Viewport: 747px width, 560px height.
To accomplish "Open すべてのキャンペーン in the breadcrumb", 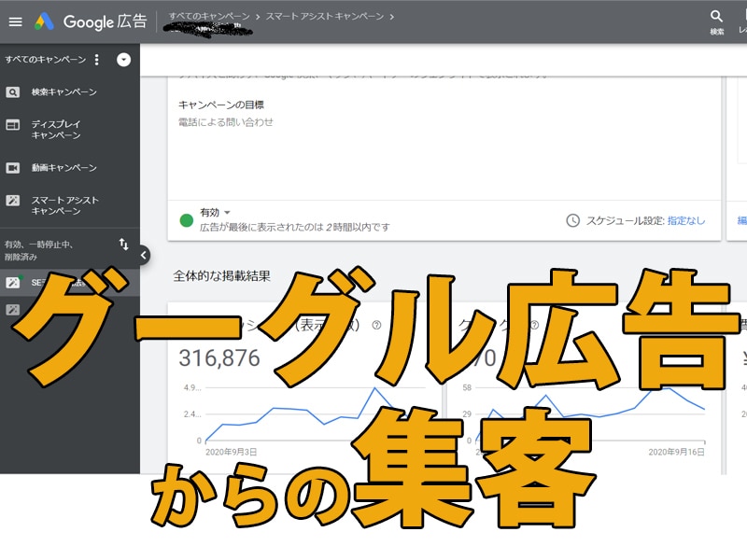I will pyautogui.click(x=209, y=16).
